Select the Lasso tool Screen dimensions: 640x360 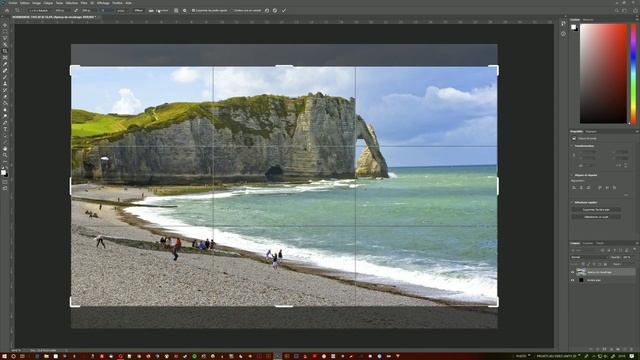[5, 38]
